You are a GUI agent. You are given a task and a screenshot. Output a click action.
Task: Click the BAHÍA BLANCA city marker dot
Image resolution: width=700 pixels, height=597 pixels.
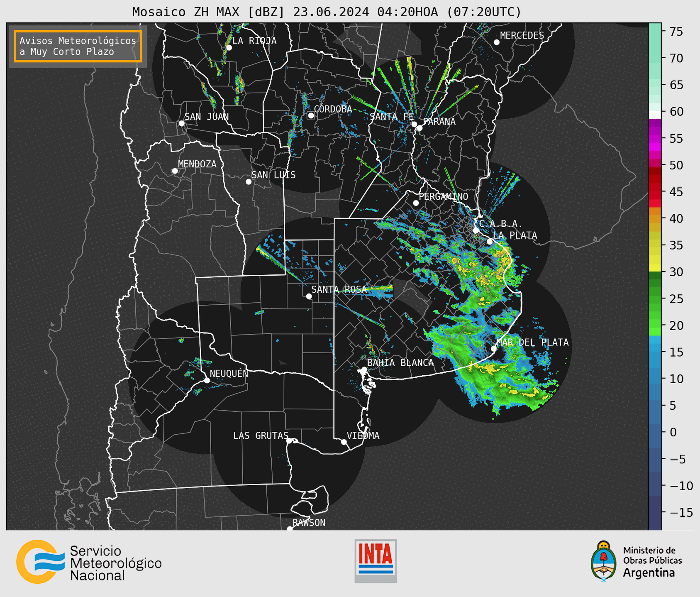pyautogui.click(x=364, y=369)
